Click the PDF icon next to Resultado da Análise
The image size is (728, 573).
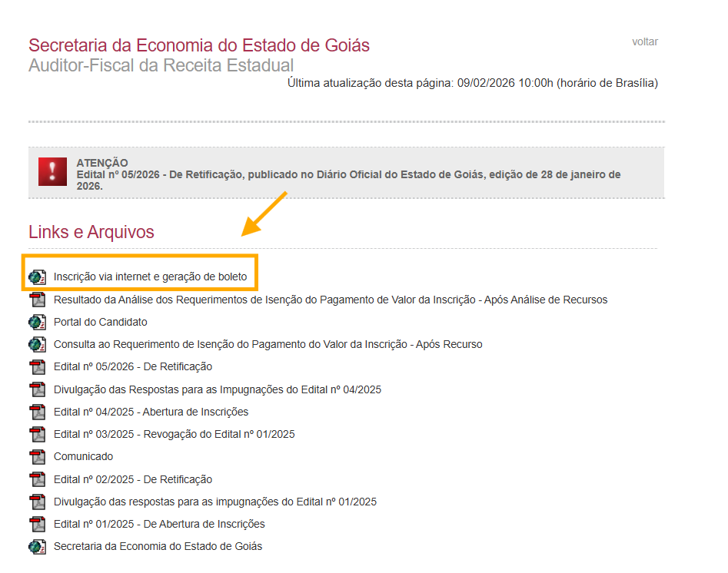point(37,300)
